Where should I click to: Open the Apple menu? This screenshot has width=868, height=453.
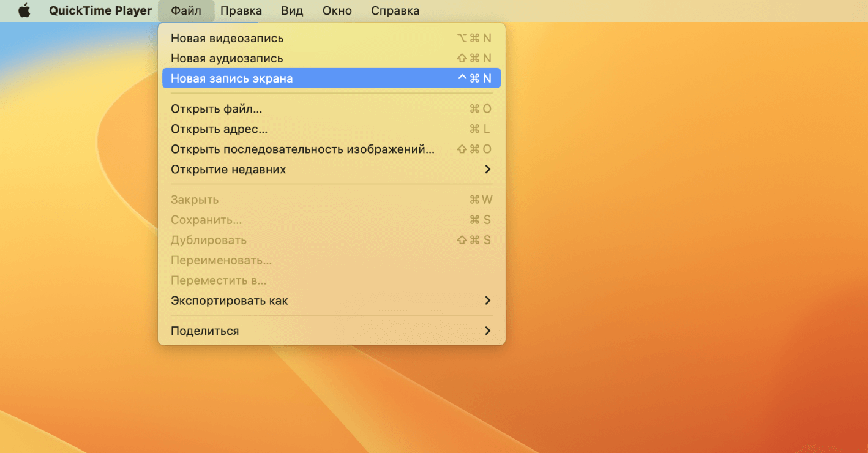coord(24,10)
